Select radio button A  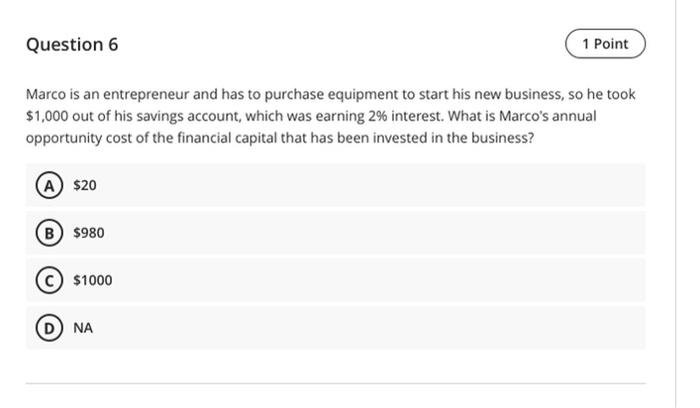pyautogui.click(x=45, y=185)
